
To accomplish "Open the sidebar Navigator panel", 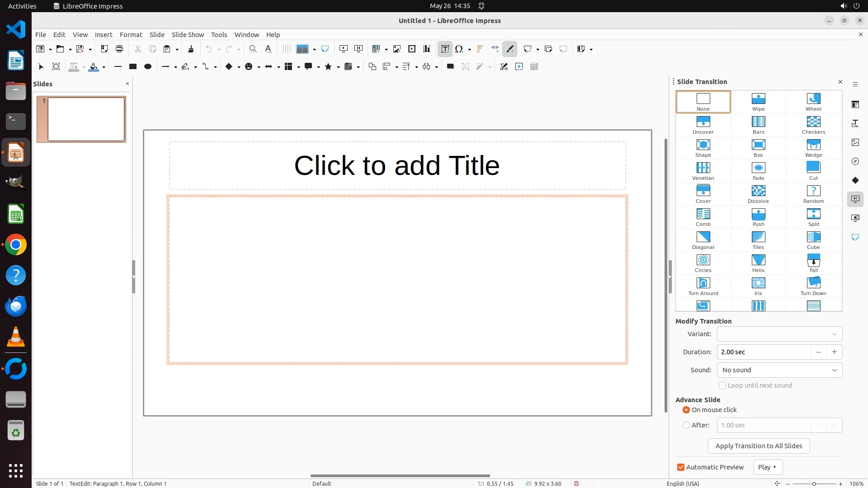I will (855, 161).
